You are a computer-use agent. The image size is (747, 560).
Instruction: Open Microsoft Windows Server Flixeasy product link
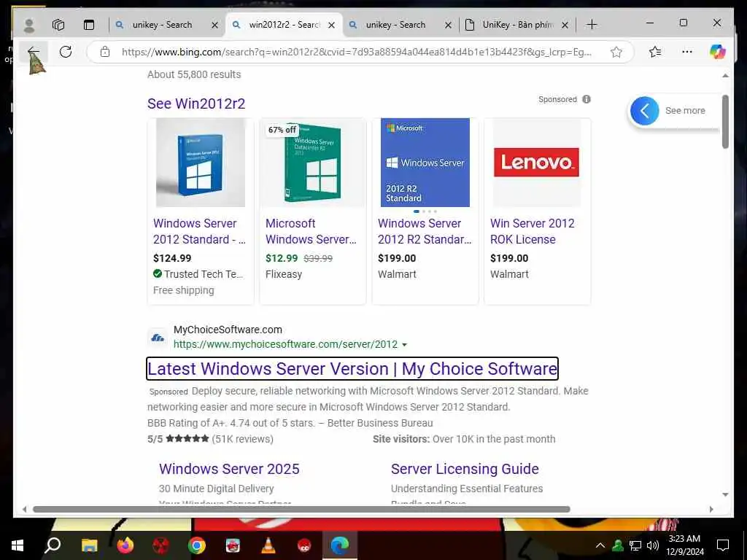click(311, 231)
